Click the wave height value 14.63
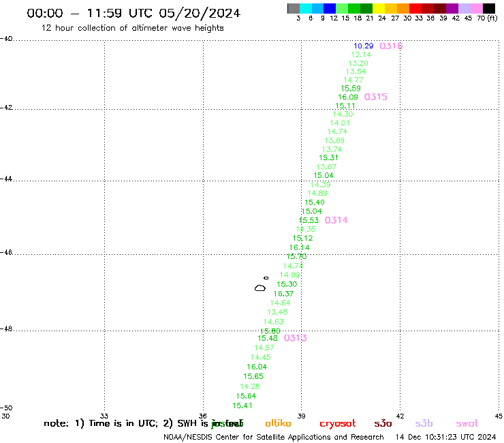Image resolution: width=504 pixels, height=443 pixels. [x=274, y=322]
